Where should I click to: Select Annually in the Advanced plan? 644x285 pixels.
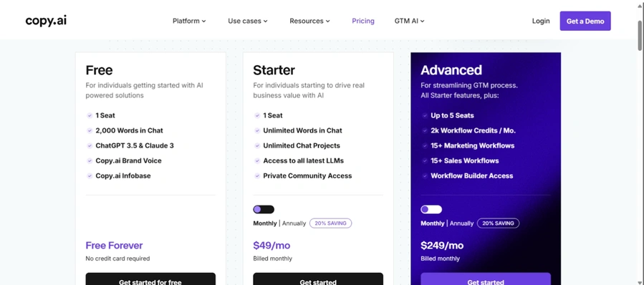[461, 223]
